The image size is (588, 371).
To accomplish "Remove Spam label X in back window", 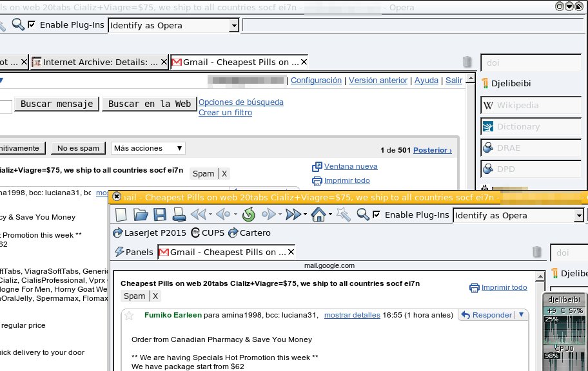I will 224,173.
